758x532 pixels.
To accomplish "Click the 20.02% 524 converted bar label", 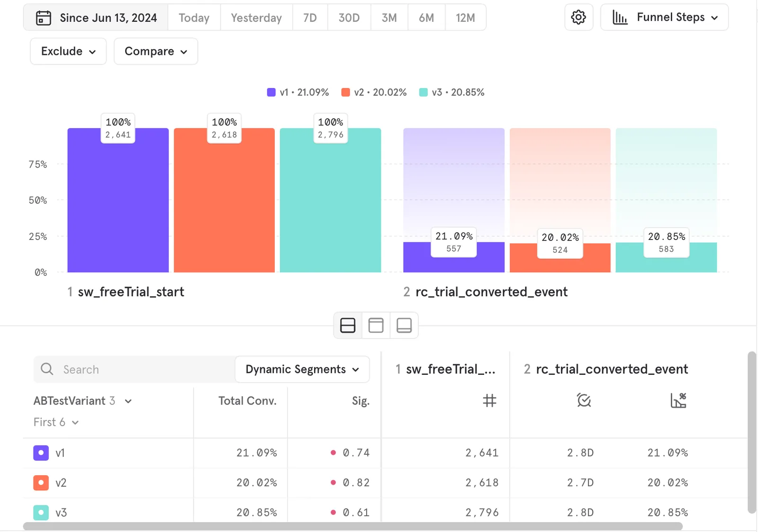I will click(560, 243).
